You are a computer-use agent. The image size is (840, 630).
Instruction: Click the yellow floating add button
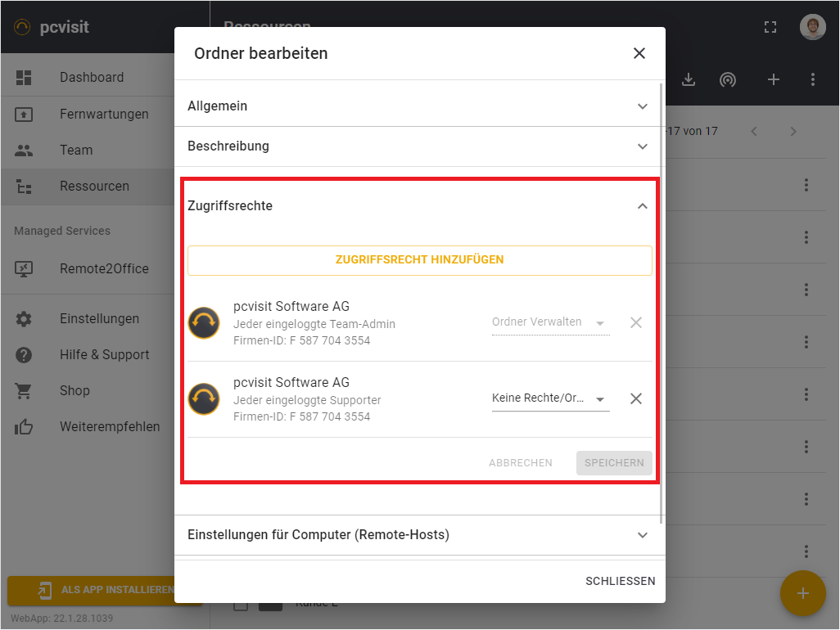(x=802, y=593)
